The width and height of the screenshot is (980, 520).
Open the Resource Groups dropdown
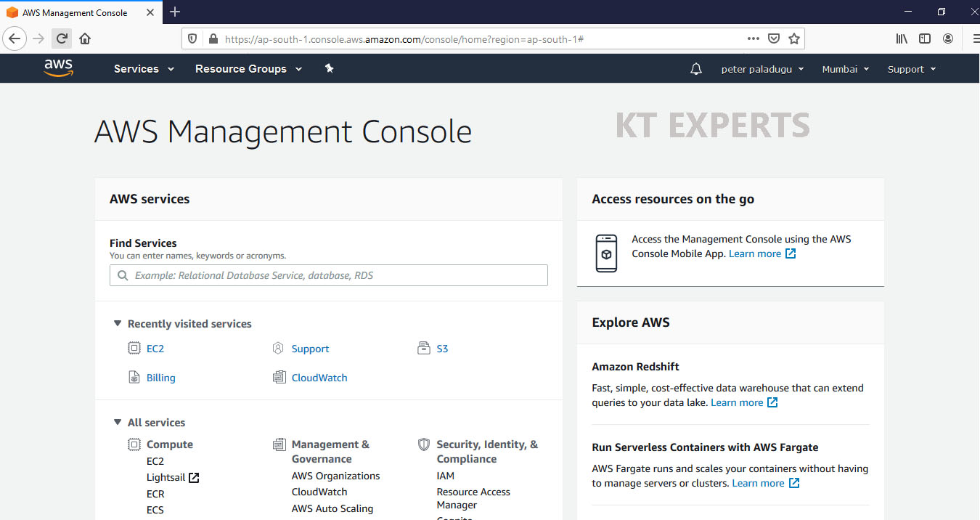coord(249,69)
